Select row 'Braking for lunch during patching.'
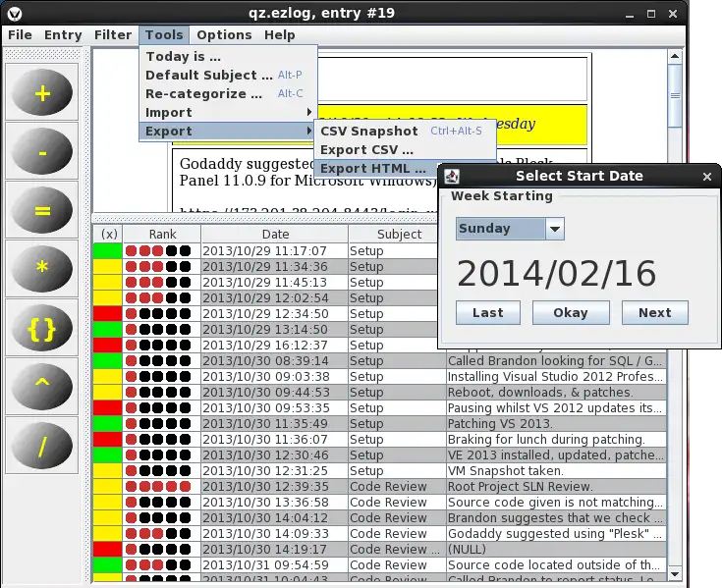 (x=556, y=440)
